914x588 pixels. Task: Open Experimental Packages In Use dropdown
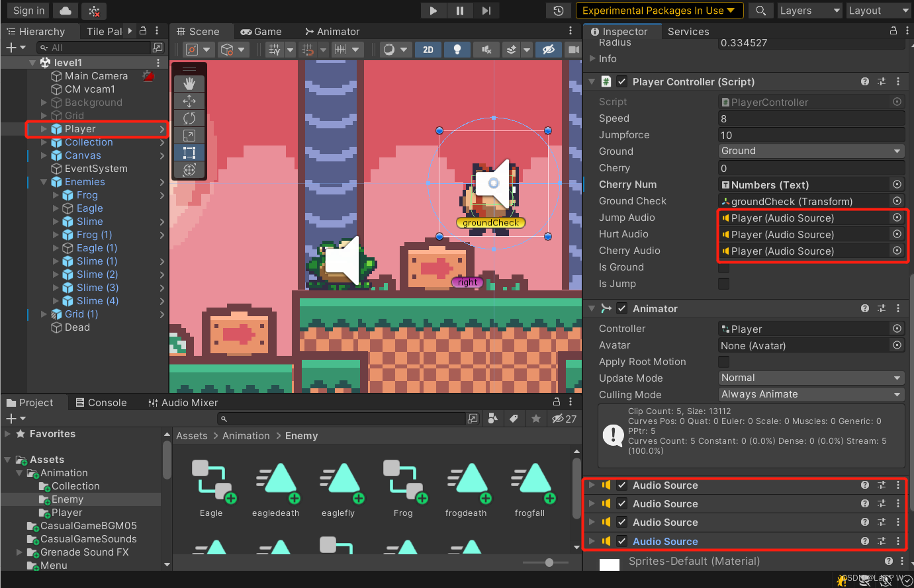point(659,11)
